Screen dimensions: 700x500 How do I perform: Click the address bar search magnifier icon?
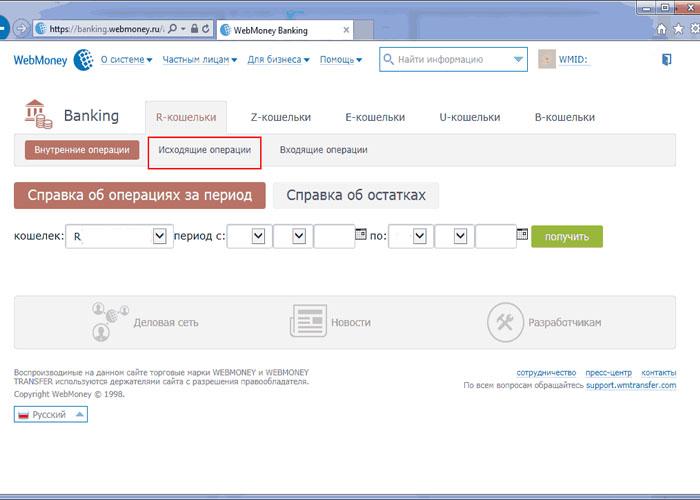(172, 29)
